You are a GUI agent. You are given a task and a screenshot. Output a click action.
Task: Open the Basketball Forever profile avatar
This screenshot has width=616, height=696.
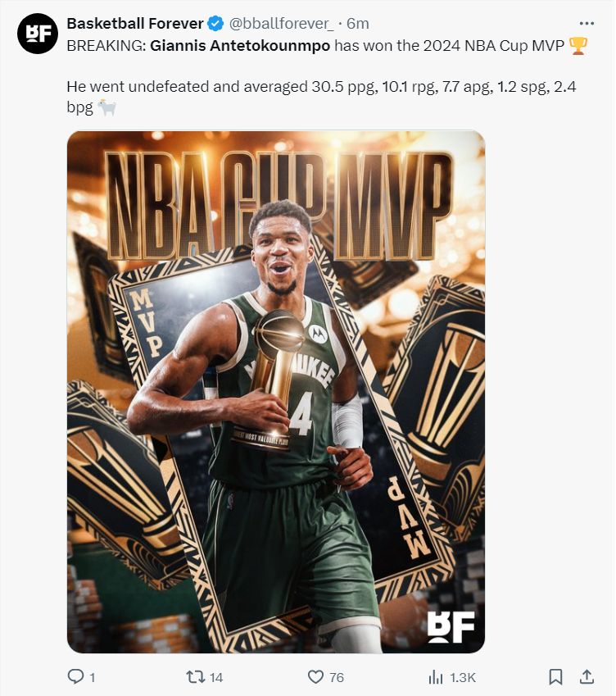coord(38,34)
